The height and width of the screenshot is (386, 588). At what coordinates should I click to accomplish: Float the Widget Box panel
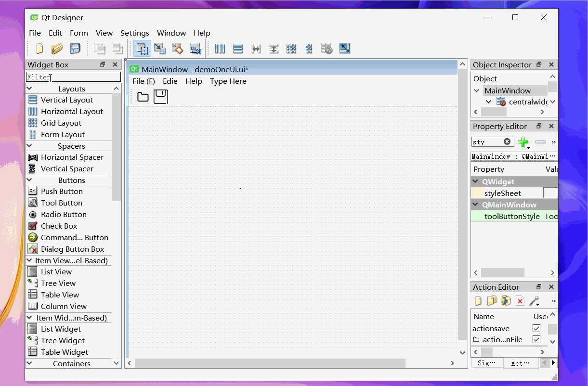pos(103,64)
